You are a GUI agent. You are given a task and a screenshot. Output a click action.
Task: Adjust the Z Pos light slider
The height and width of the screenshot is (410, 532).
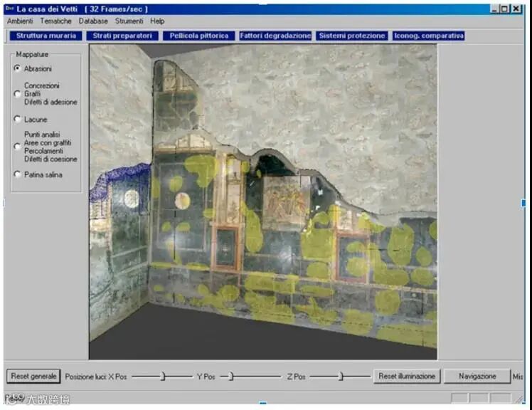pyautogui.click(x=341, y=377)
